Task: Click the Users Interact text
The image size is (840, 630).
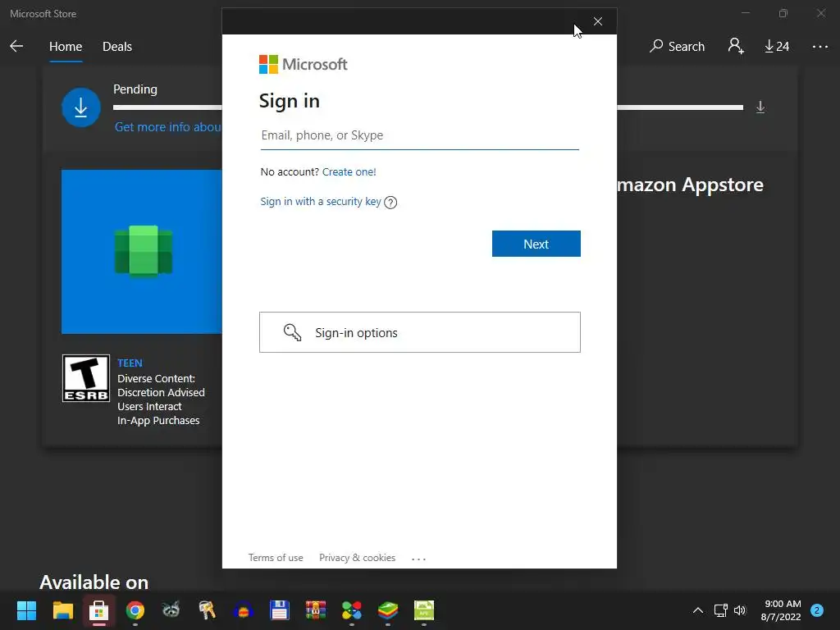Action: [x=149, y=407]
